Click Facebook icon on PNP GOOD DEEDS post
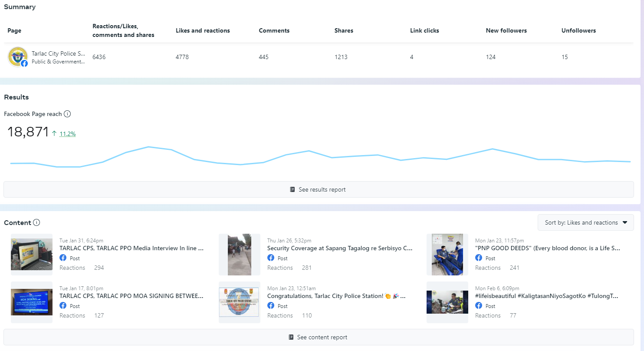Image resolution: width=644 pixels, height=351 pixels. tap(479, 258)
